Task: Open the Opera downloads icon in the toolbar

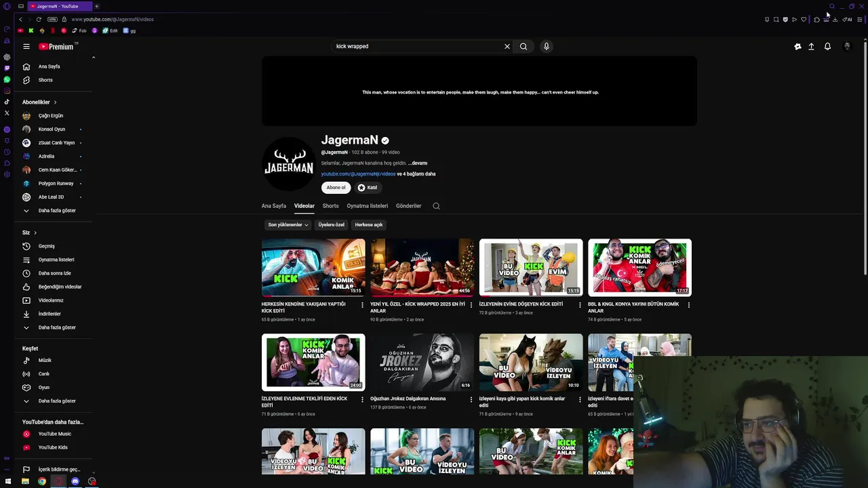Action: click(835, 19)
